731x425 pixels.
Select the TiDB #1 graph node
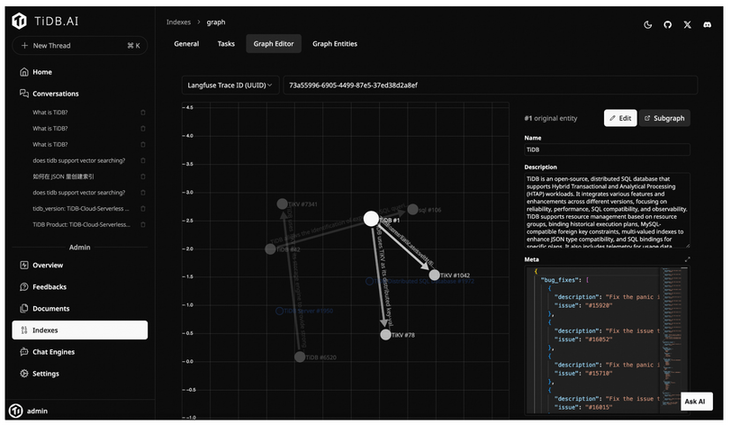pyautogui.click(x=371, y=218)
